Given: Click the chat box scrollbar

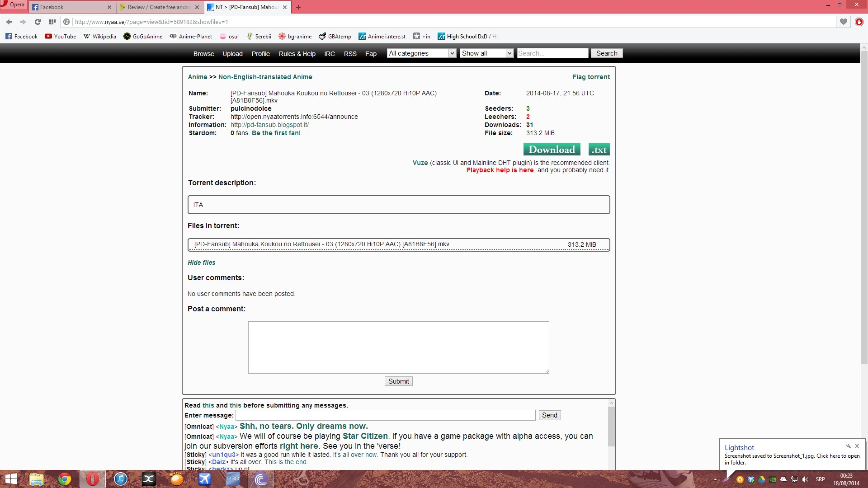Looking at the screenshot, I should pyautogui.click(x=611, y=427).
